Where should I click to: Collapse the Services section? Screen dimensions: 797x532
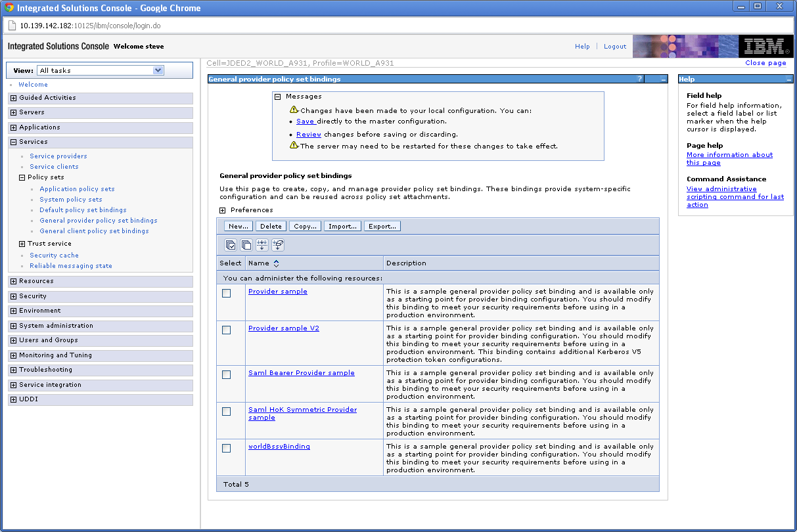tap(13, 142)
